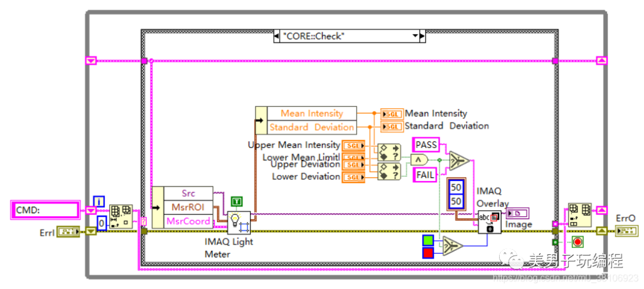Click the FAIL string constant
This screenshot has width=644, height=289.
[425, 175]
